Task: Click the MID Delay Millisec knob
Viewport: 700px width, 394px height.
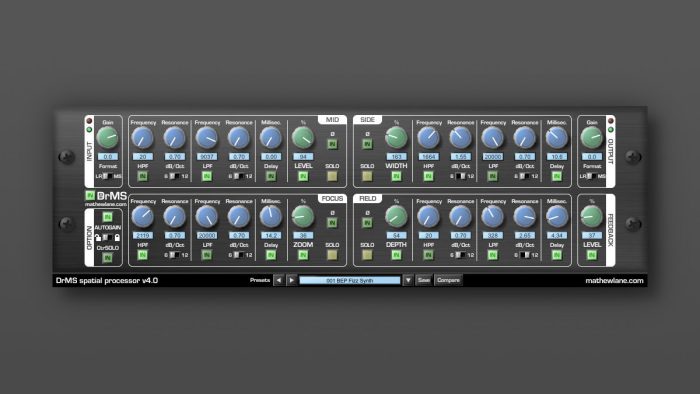Action: pyautogui.click(x=271, y=138)
